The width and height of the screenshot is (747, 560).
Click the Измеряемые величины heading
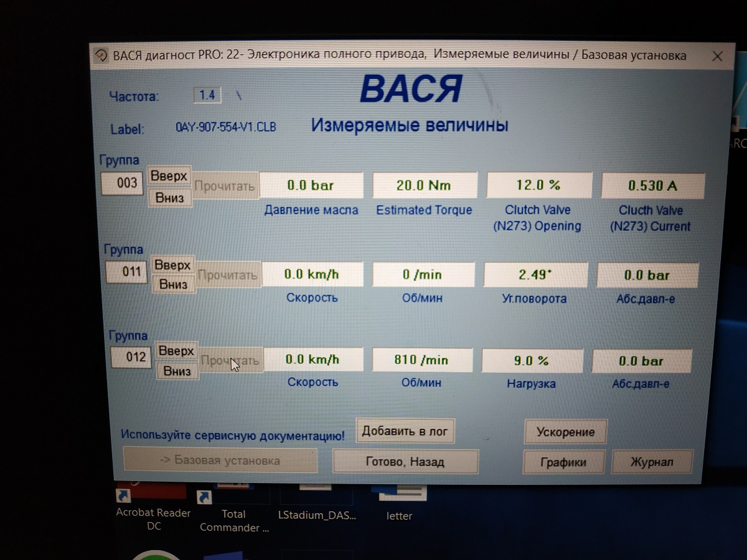point(410,125)
